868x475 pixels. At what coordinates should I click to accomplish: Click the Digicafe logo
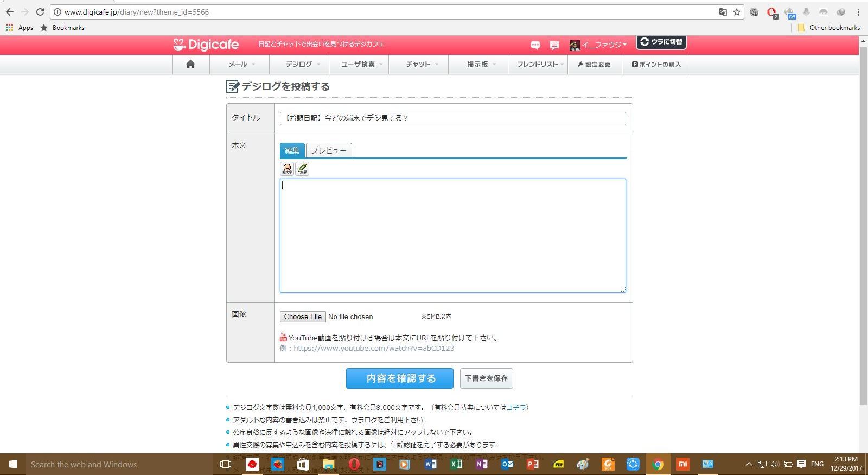[206, 45]
